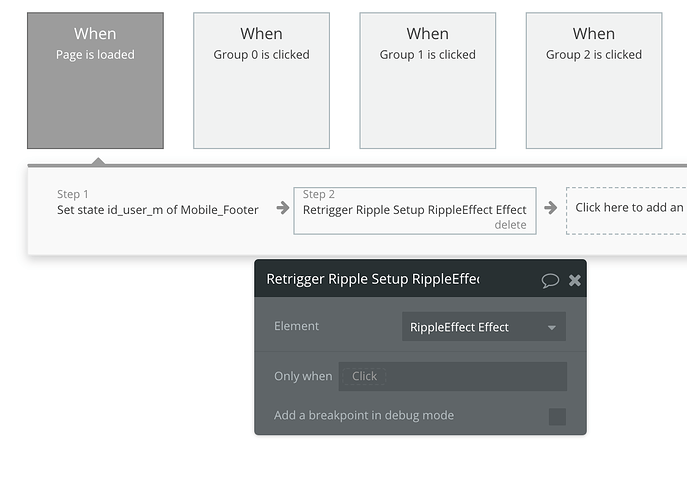The height and width of the screenshot is (500, 687).
Task: Click the Element label in the popup
Action: pyautogui.click(x=296, y=326)
